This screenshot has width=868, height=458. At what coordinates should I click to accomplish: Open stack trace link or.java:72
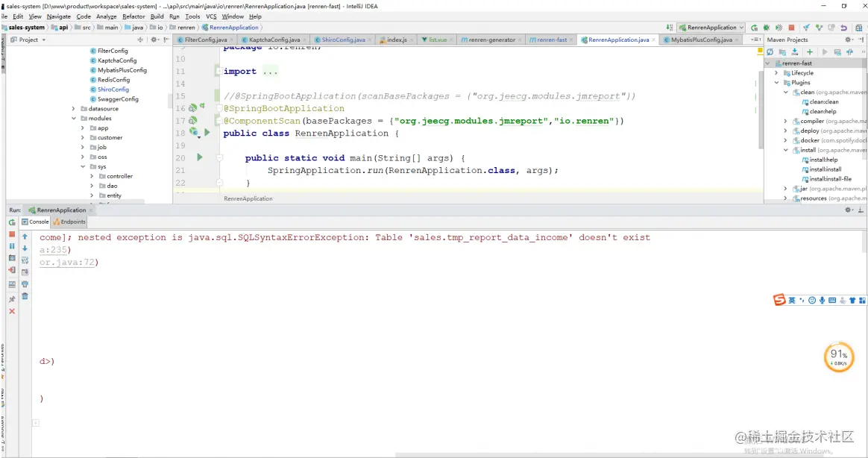67,263
